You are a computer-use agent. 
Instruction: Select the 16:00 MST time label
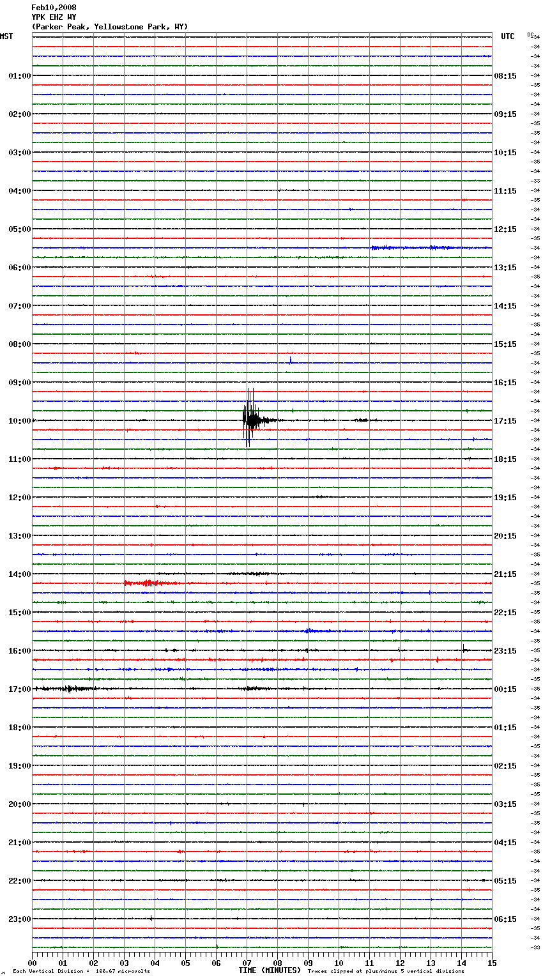(x=20, y=650)
